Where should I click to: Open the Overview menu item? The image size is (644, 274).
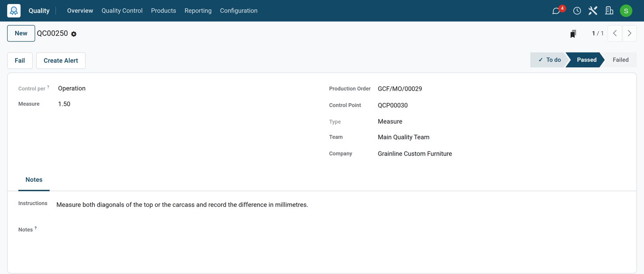click(80, 10)
